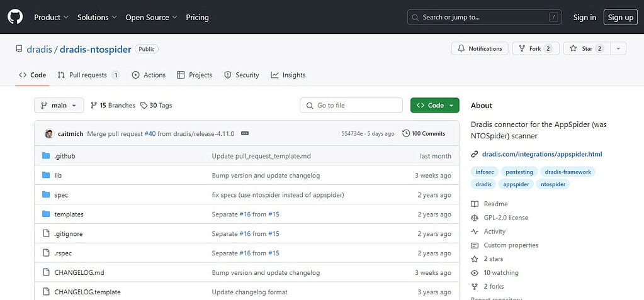Star the repository

click(x=587, y=48)
